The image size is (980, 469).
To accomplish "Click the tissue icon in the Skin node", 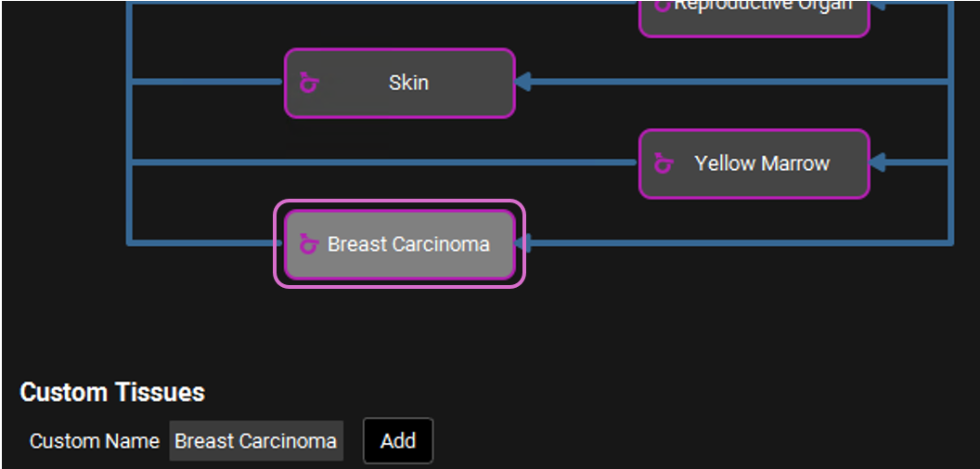I will coord(309,84).
